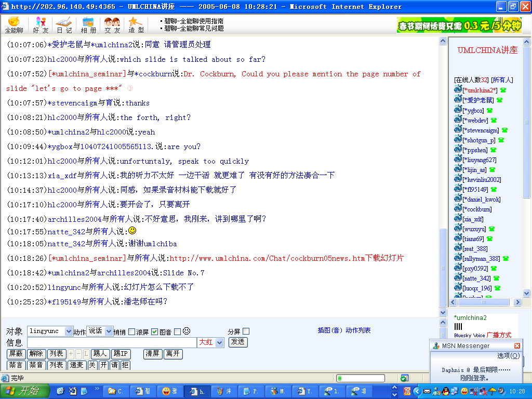Screen dimensions: 532x399
Task: Click the 踢人 kick user button
Action: (x=100, y=354)
